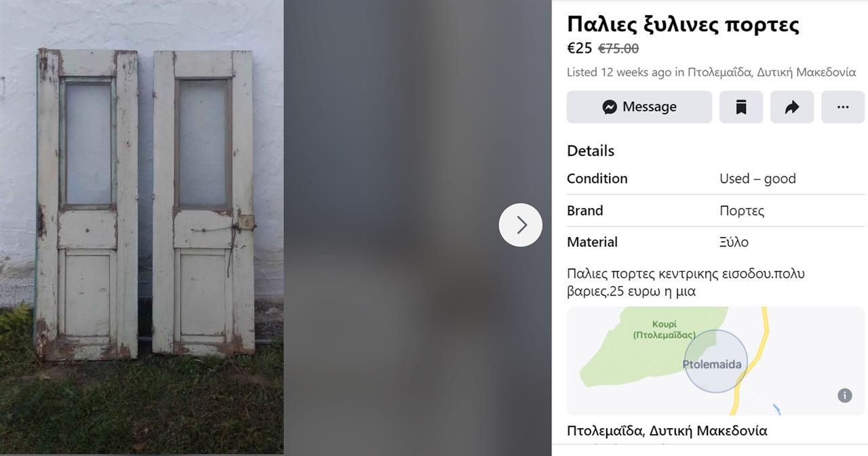Click the map info icon
868x456 pixels.
pos(844,395)
